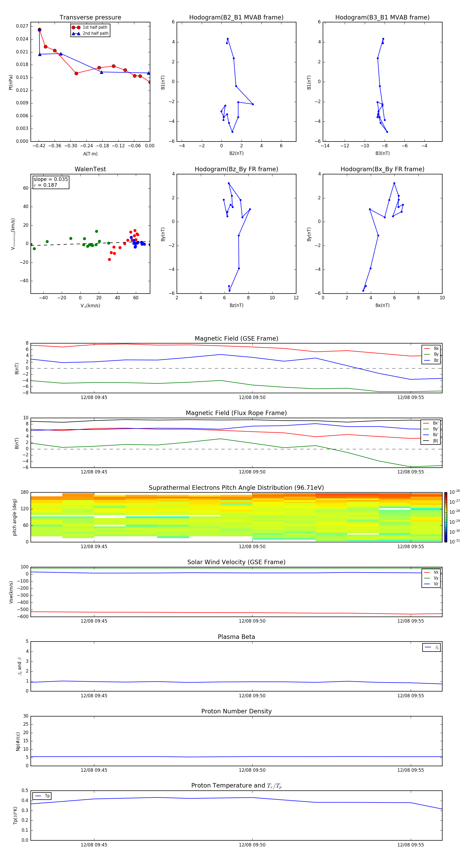
Task: Click the 'A(T·m)' x-axis label
Action: [x=90, y=154]
